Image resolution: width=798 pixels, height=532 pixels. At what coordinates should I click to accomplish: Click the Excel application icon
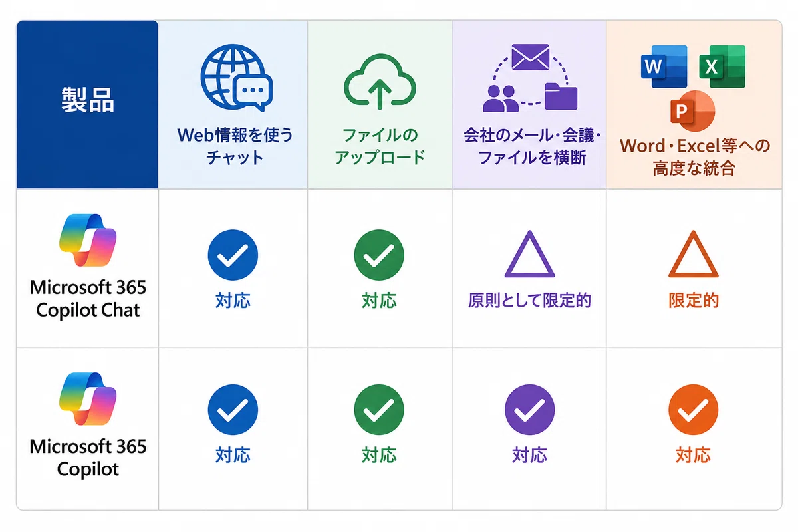pyautogui.click(x=722, y=65)
